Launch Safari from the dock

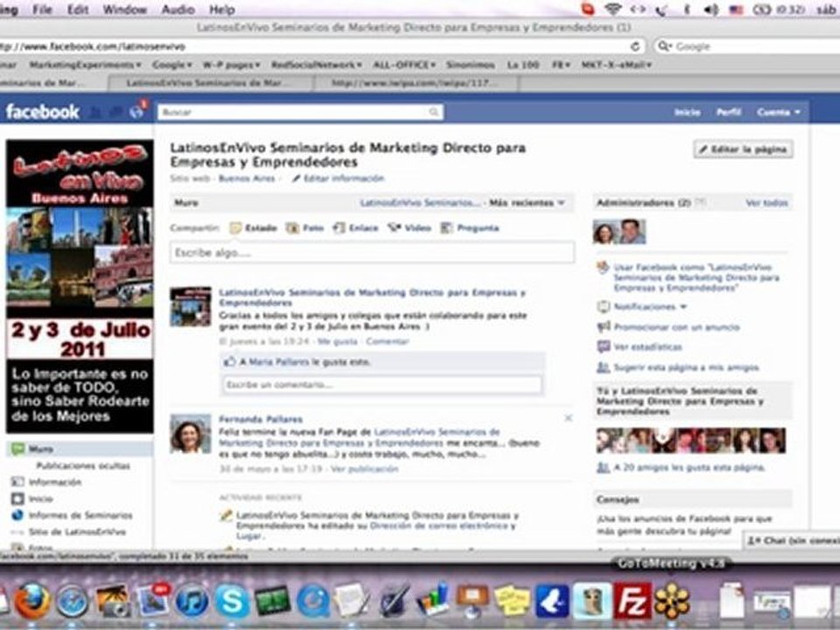(72, 601)
